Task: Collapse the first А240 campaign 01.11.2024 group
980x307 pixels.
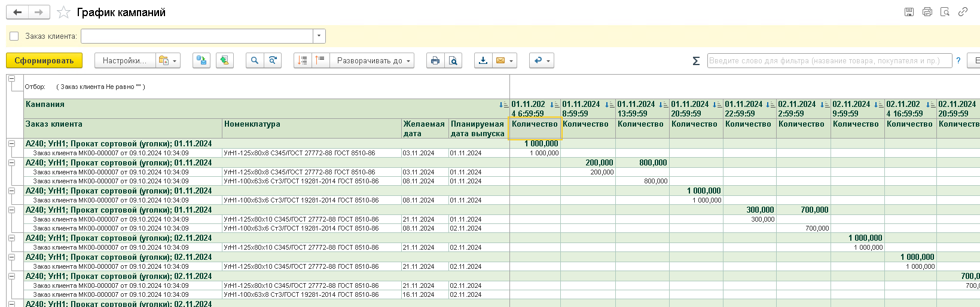Action: point(11,143)
